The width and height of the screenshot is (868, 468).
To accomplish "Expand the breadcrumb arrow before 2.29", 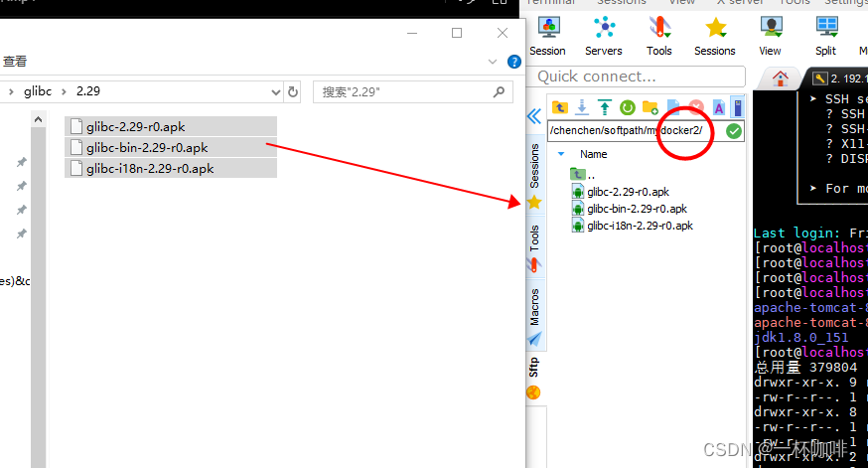I will tap(64, 92).
